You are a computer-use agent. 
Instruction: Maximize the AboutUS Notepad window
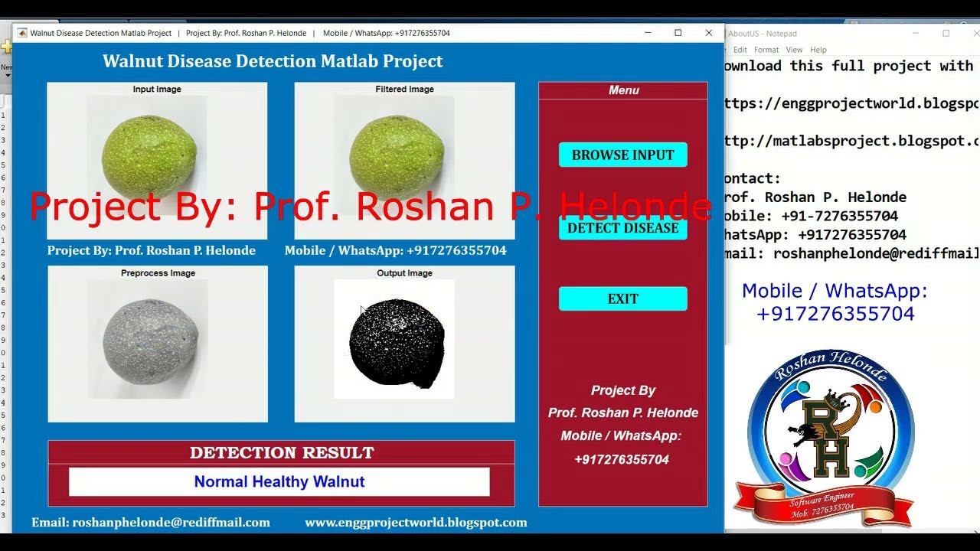tap(946, 34)
